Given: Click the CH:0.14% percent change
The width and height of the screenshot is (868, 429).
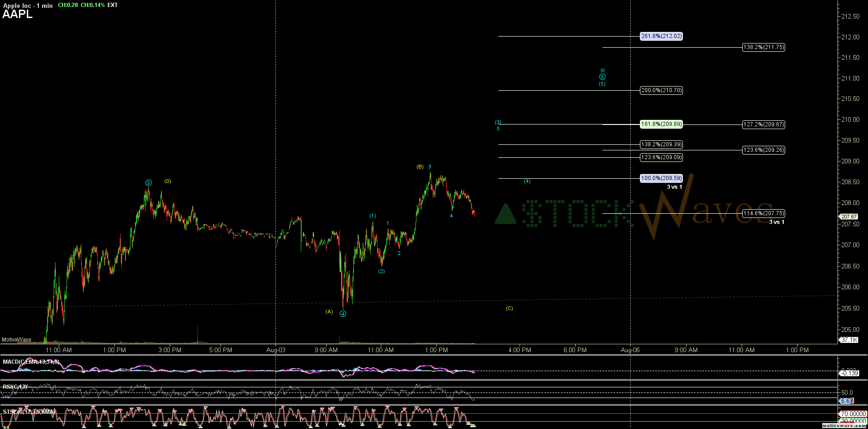Looking at the screenshot, I should tap(93, 5).
